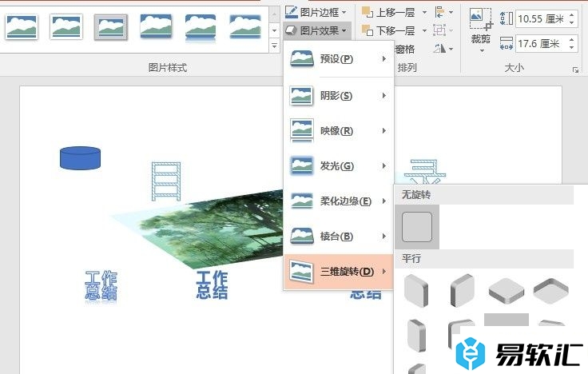Increase the width value with up stepper
Image resolution: width=588 pixels, height=374 pixels.
572,39
